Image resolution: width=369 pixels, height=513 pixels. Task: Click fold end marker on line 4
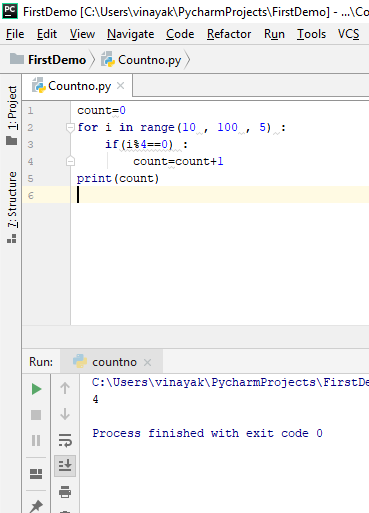[70, 161]
